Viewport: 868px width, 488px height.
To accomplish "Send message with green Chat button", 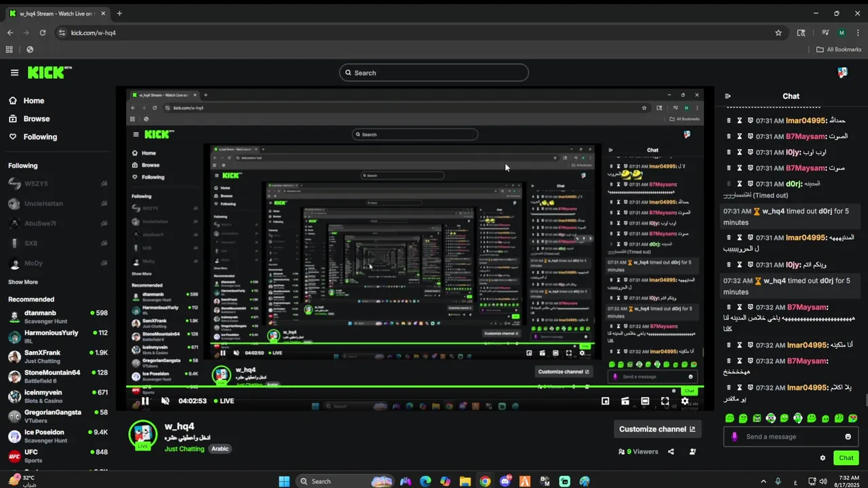I will [846, 458].
